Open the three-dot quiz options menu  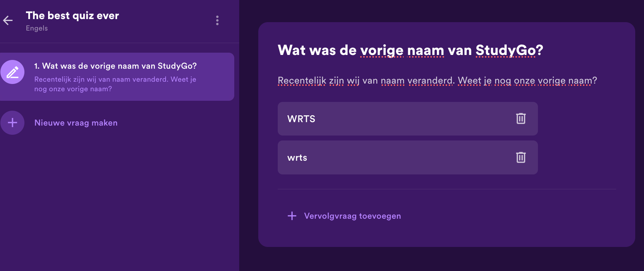[217, 20]
